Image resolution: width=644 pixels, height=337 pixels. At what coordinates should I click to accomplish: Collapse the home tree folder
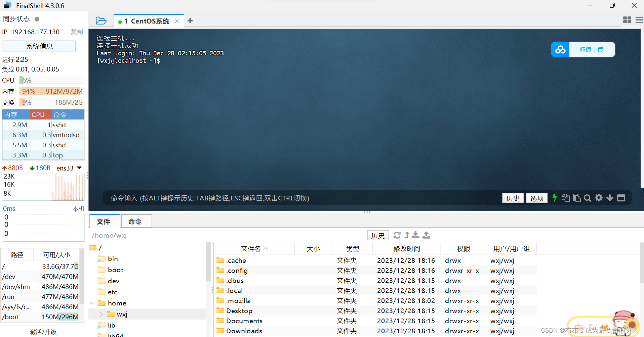point(92,303)
